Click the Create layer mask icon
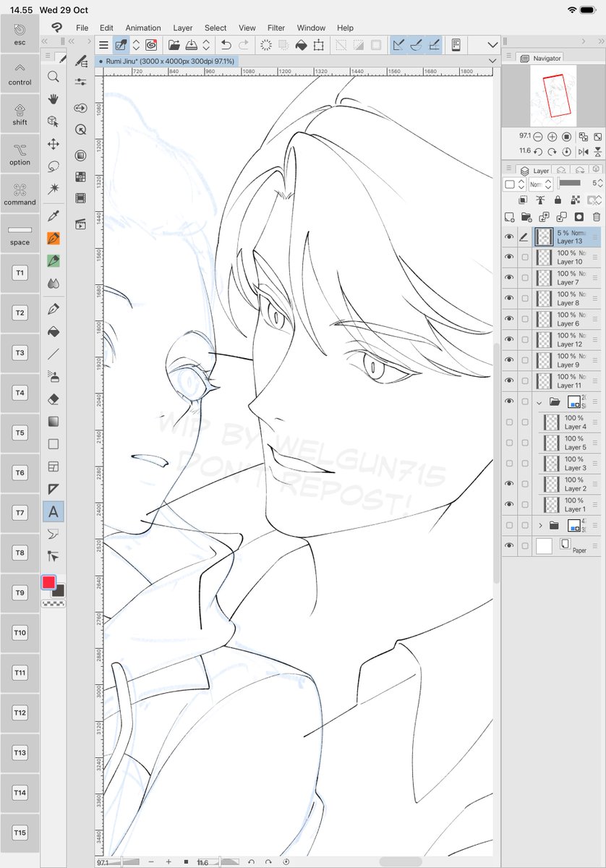The height and width of the screenshot is (868, 606). click(579, 216)
